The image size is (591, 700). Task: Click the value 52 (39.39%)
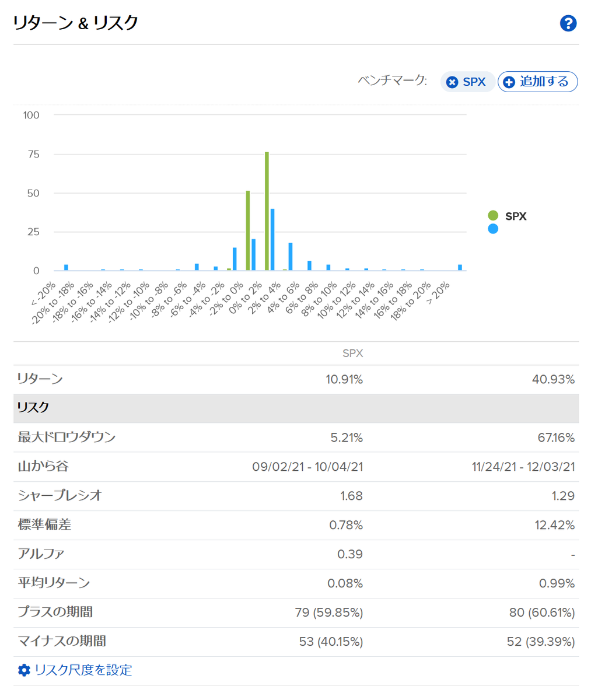541,642
